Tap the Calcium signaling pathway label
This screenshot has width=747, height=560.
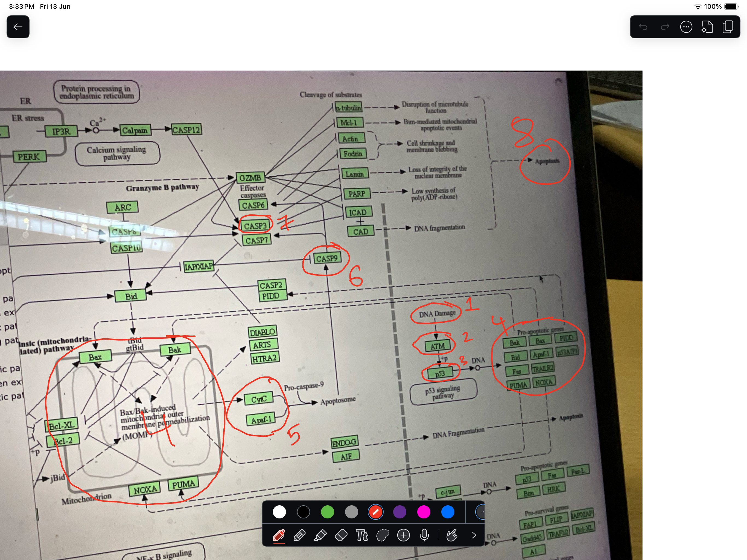coord(117,153)
